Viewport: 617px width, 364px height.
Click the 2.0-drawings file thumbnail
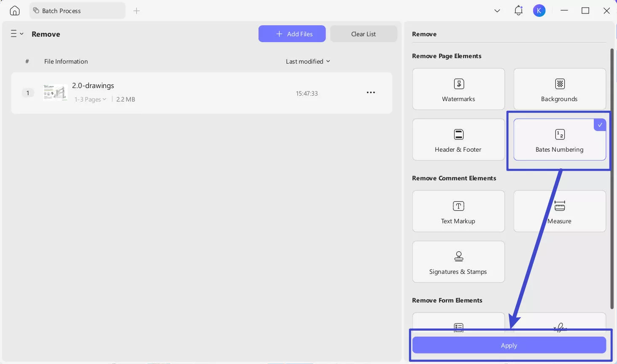pos(55,92)
